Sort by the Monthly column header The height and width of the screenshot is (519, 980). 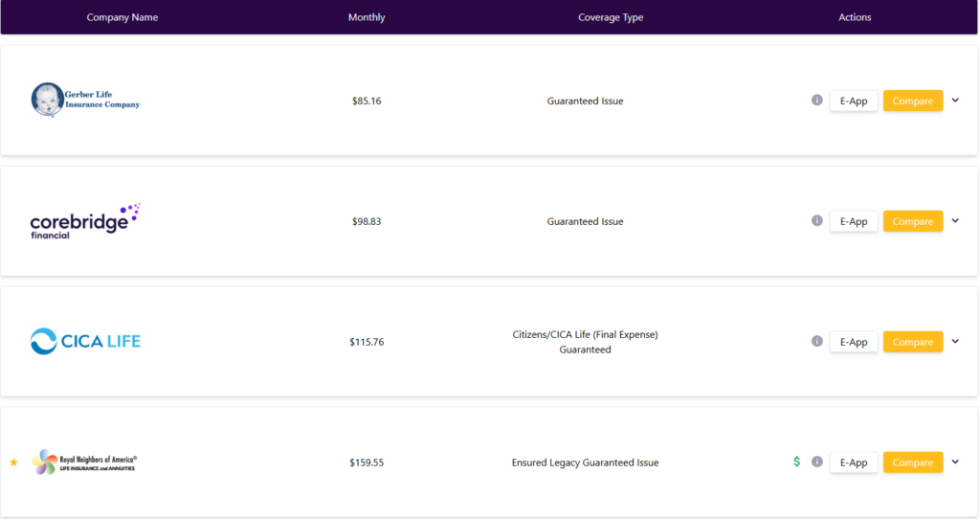click(367, 17)
